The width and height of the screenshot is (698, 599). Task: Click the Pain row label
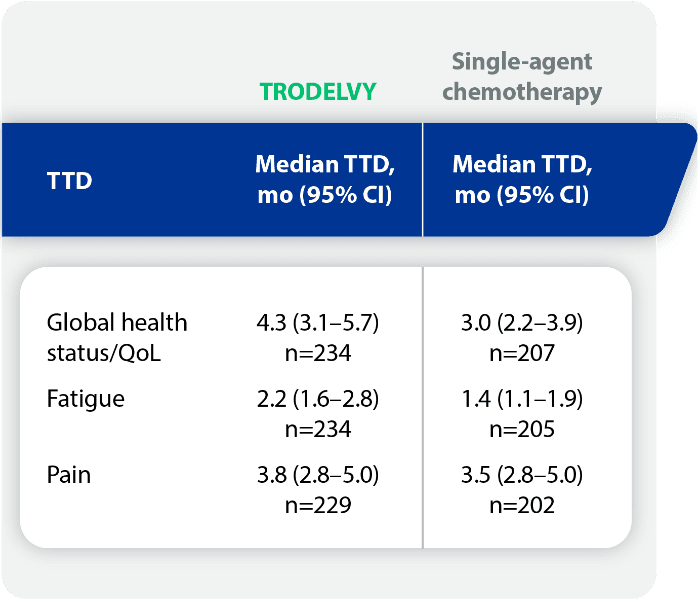[69, 474]
